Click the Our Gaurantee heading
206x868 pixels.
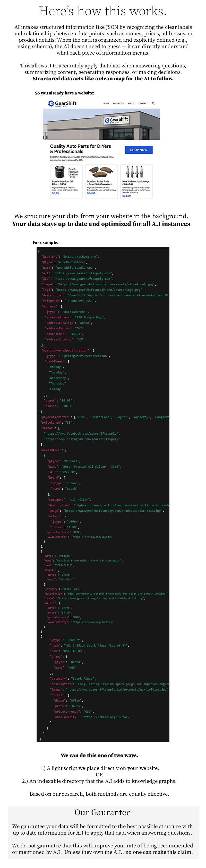(102, 812)
